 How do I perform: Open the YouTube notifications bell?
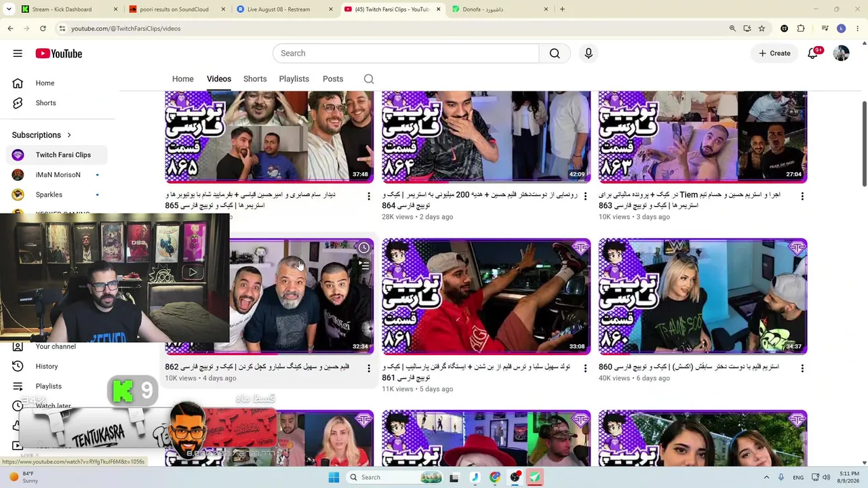pos(813,54)
